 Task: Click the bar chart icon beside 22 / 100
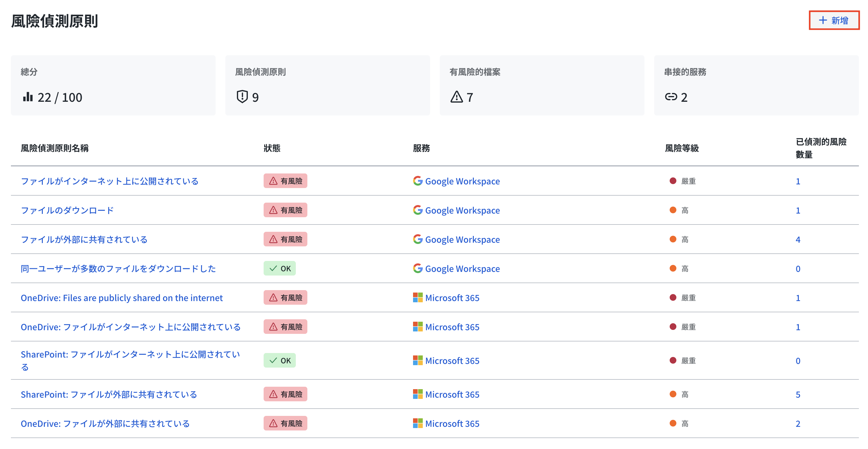[28, 97]
